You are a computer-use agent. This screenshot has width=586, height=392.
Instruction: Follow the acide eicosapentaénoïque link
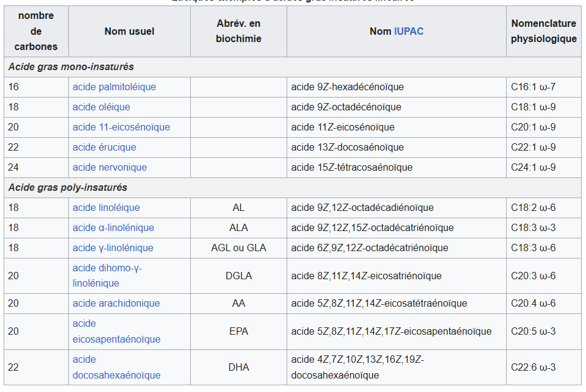click(x=116, y=340)
